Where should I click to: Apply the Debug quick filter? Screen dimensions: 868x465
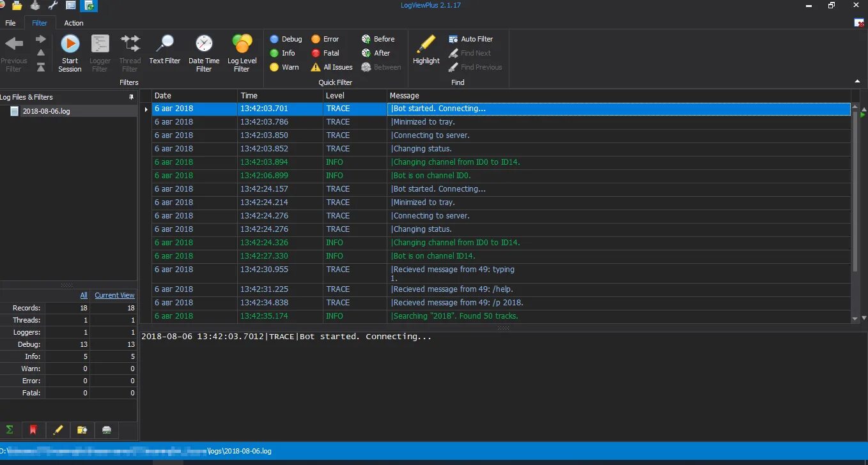pyautogui.click(x=286, y=39)
